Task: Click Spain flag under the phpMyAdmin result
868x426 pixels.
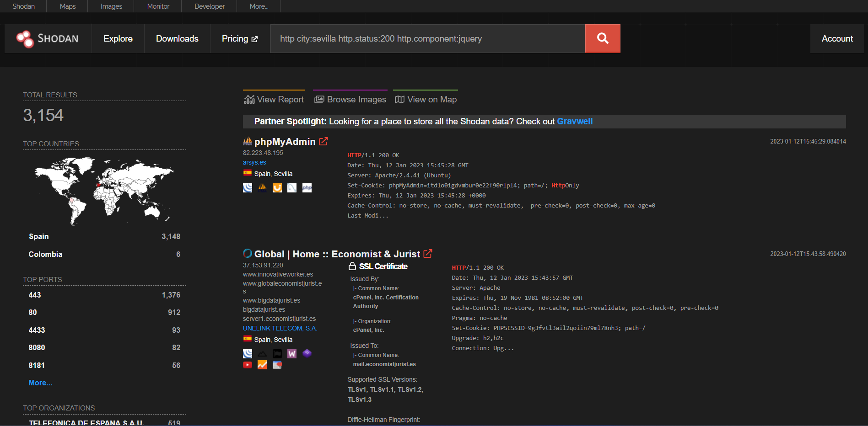Action: click(248, 173)
